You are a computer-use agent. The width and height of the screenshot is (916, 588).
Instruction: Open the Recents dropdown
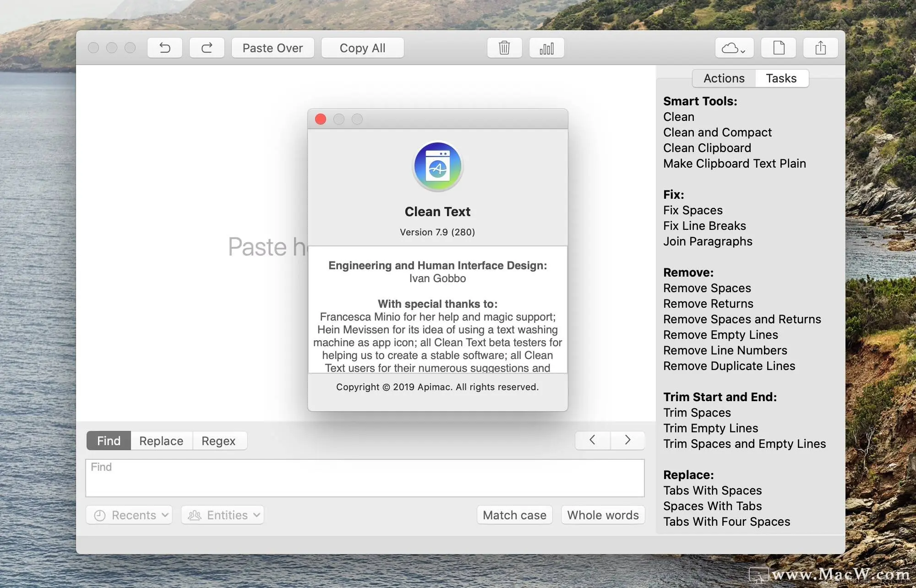coord(129,515)
